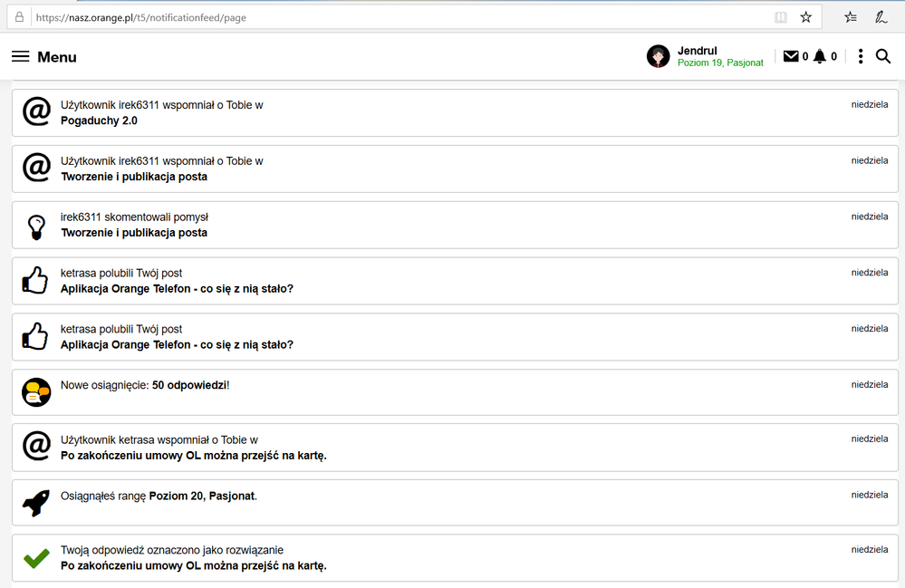Click the Jendrul user avatar
This screenshot has width=905, height=588.
(658, 56)
